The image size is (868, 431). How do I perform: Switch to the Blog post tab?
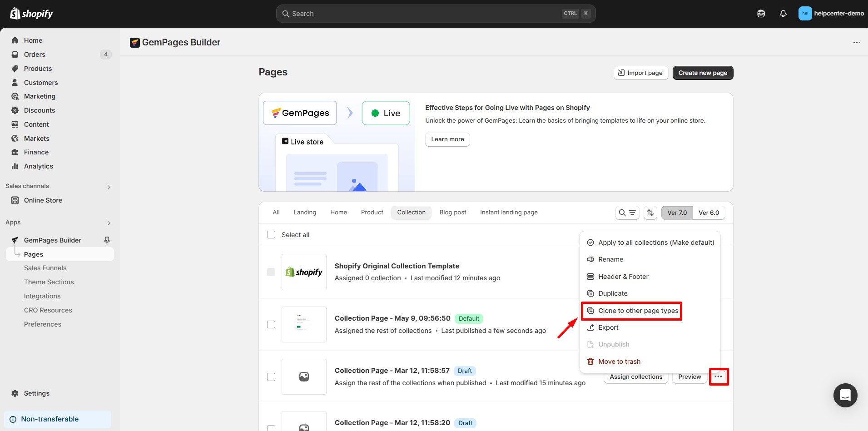pos(453,212)
